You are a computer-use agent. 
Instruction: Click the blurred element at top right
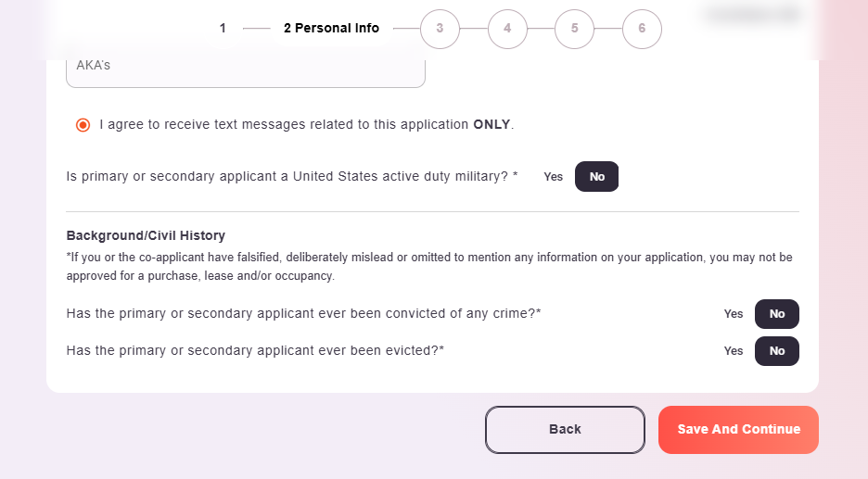(x=752, y=14)
